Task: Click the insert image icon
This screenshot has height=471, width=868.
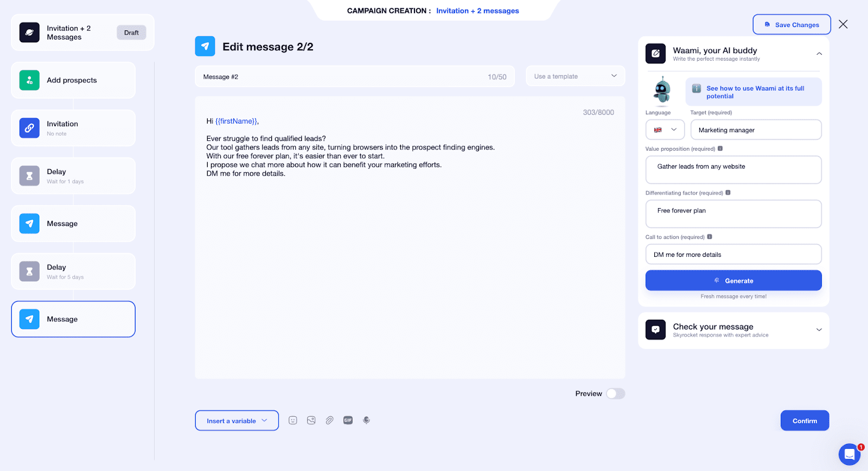Action: click(311, 420)
